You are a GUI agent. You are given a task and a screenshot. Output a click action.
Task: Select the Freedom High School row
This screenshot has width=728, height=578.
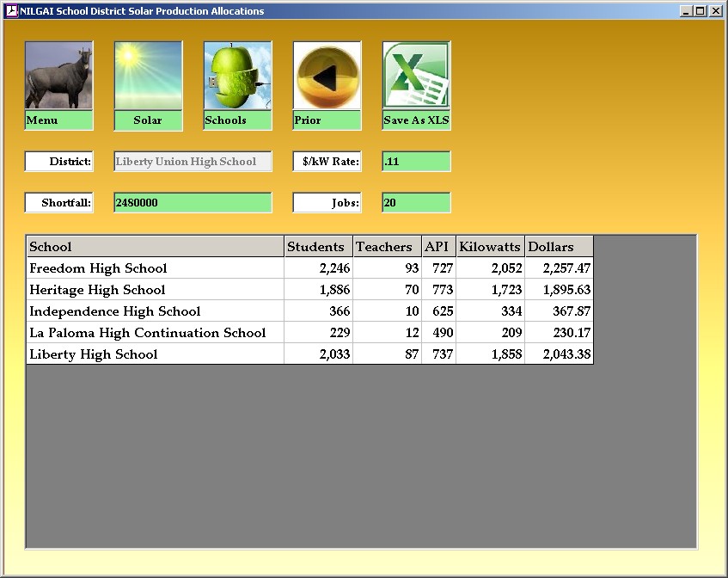[155, 268]
